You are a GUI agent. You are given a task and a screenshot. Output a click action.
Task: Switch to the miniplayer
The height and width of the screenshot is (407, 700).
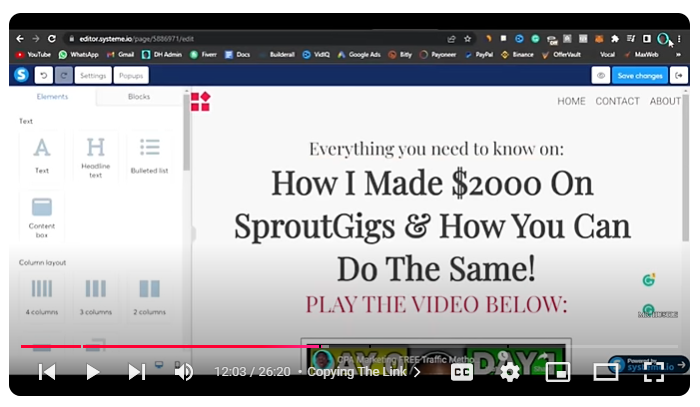558,372
